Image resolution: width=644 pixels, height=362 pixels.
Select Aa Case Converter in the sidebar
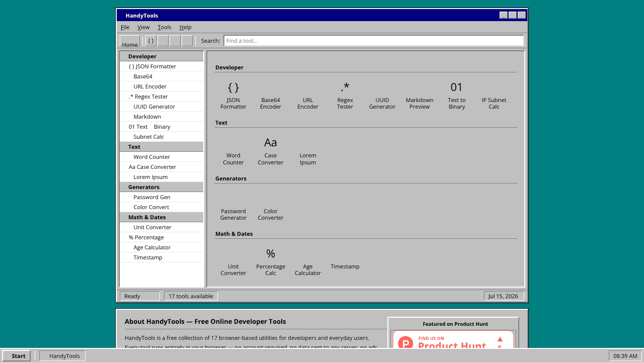pos(162,167)
